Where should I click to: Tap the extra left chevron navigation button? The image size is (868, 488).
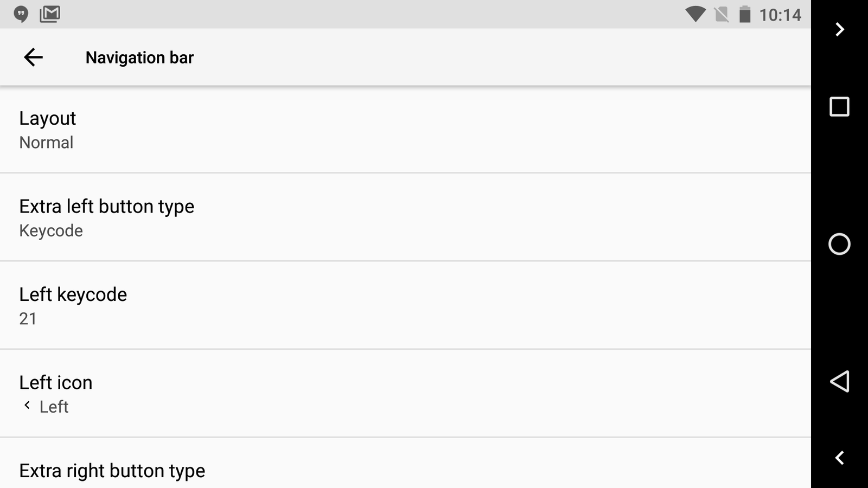pos(839,458)
